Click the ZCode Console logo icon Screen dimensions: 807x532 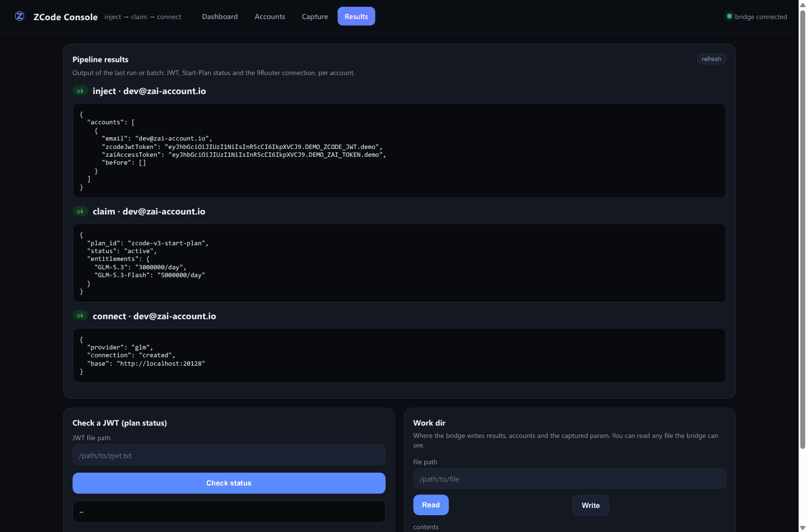click(x=20, y=16)
